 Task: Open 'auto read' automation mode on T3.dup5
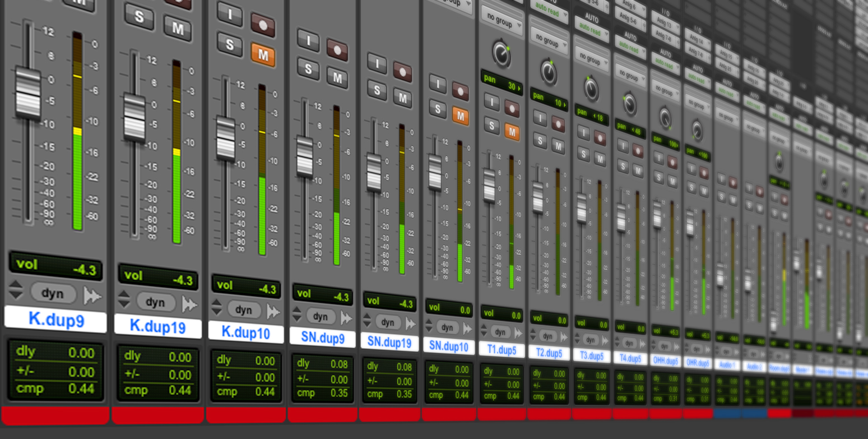[x=591, y=30]
